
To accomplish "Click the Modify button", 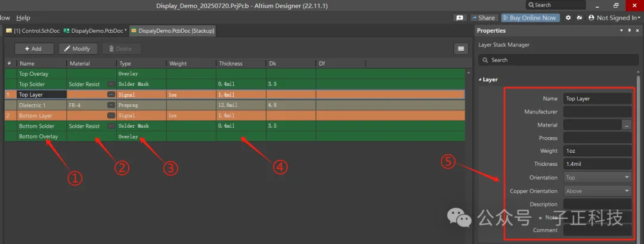I will (x=78, y=48).
